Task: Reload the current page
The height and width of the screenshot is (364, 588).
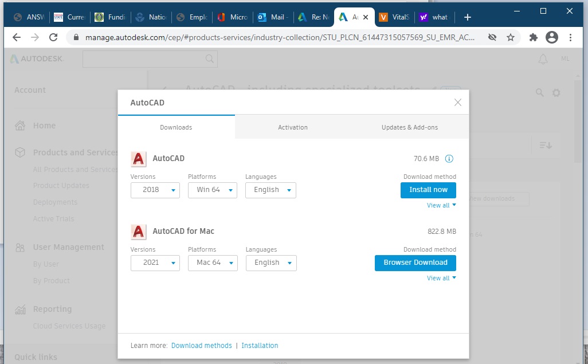Action: [x=53, y=37]
